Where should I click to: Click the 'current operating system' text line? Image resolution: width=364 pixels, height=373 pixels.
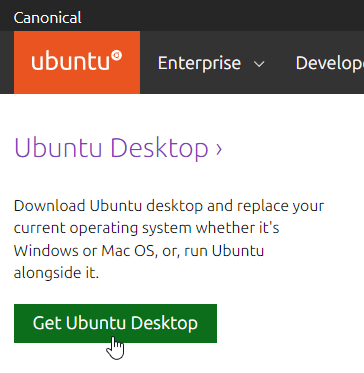coord(103,229)
